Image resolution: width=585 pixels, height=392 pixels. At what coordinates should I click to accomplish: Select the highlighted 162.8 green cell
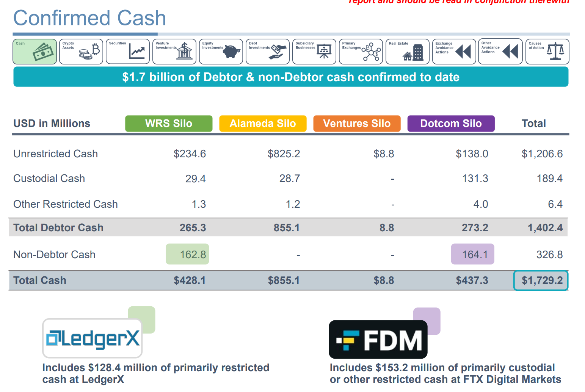pos(187,254)
